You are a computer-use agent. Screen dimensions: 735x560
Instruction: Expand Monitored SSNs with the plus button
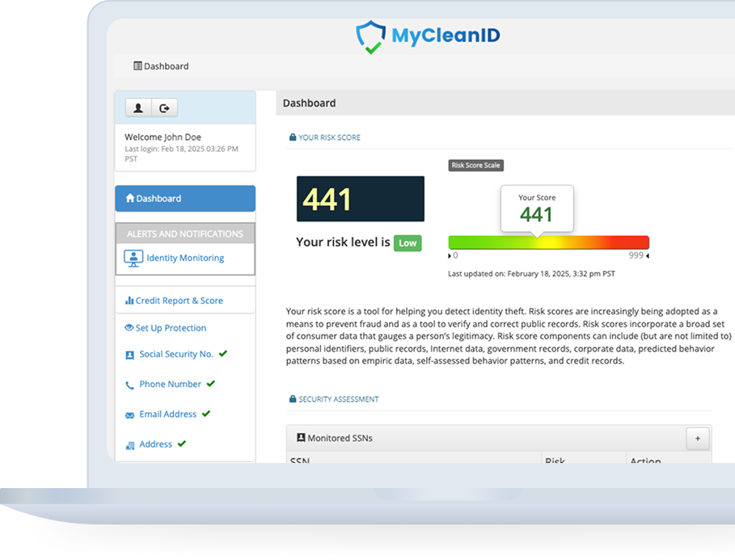(x=698, y=438)
